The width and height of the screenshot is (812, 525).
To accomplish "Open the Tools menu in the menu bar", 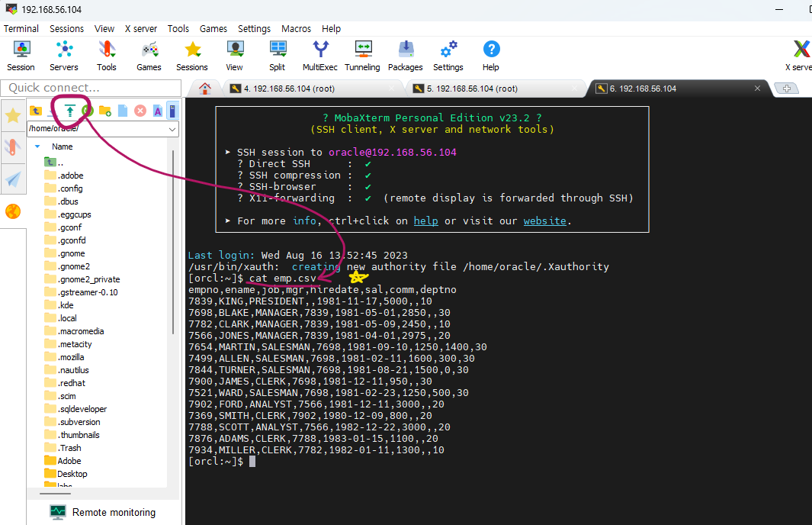I will point(178,28).
